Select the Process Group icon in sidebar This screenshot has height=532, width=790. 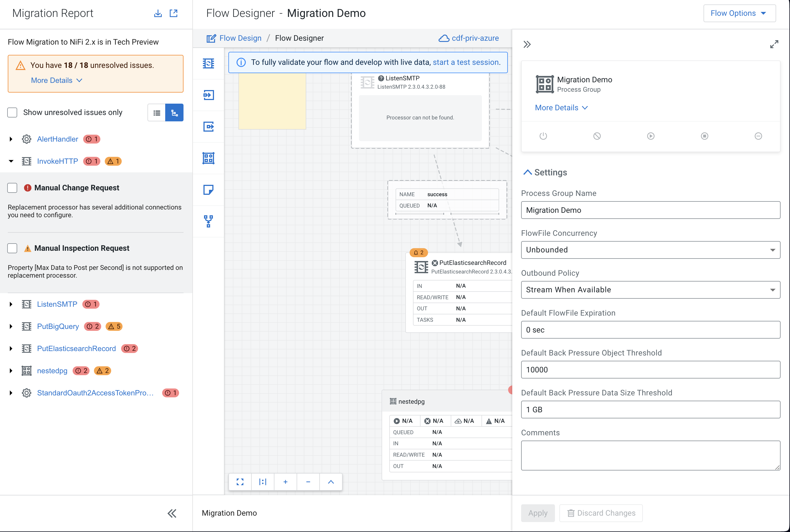pyautogui.click(x=208, y=158)
